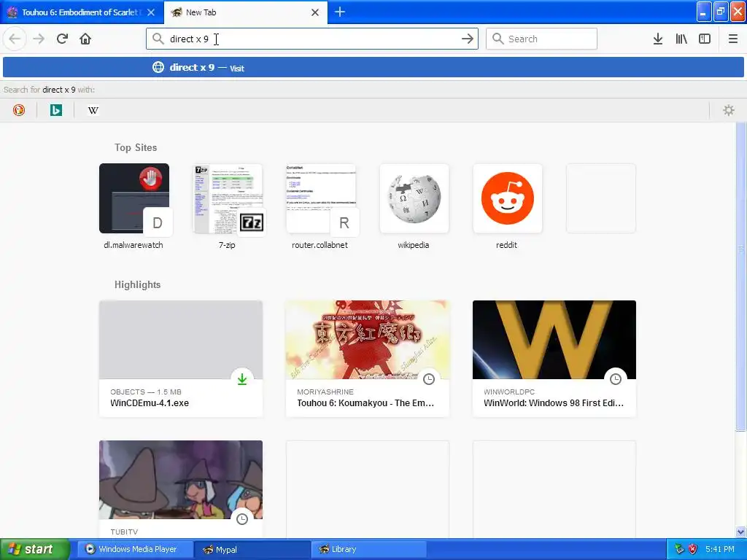The height and width of the screenshot is (560, 747).
Task: Open the Downloads toolbar icon
Action: (658, 39)
